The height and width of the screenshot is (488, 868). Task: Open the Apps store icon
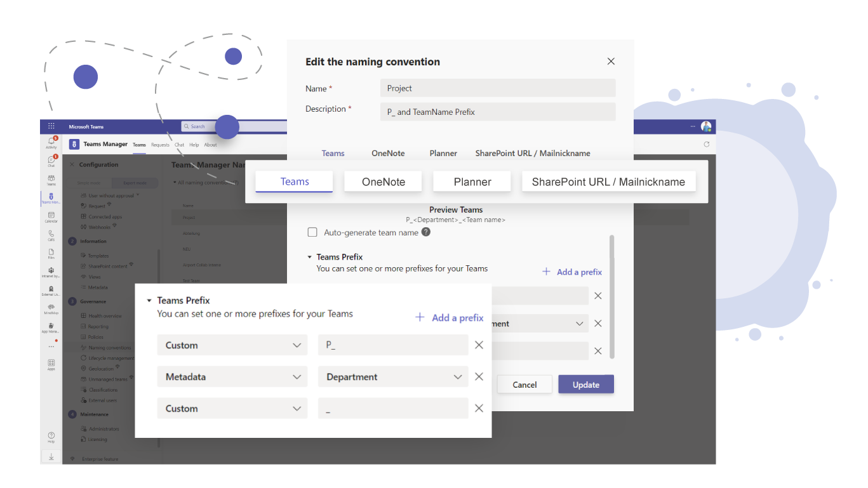coord(51,364)
